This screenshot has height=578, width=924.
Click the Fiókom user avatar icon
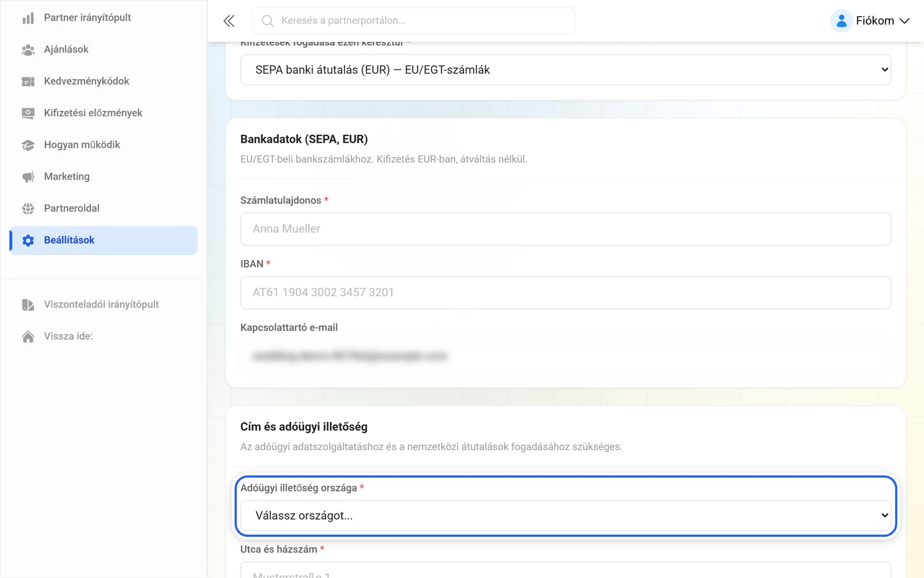[x=841, y=21]
